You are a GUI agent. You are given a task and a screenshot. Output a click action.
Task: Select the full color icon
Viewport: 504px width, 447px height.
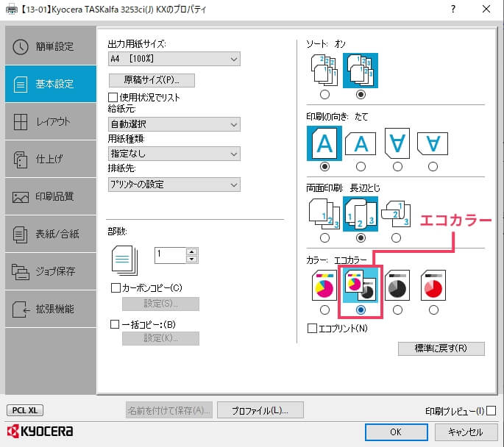(x=324, y=285)
